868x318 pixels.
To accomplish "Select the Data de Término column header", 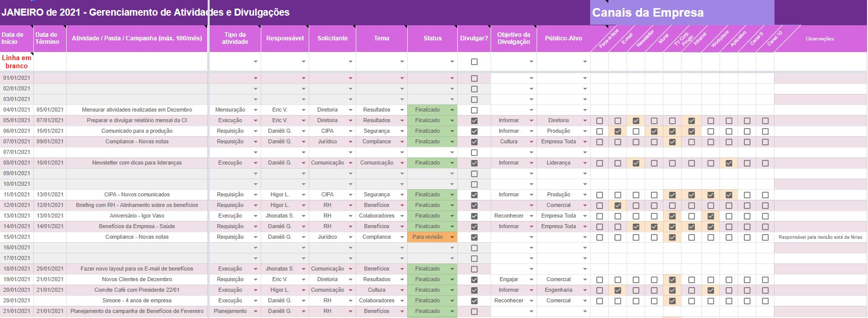I will [50, 38].
